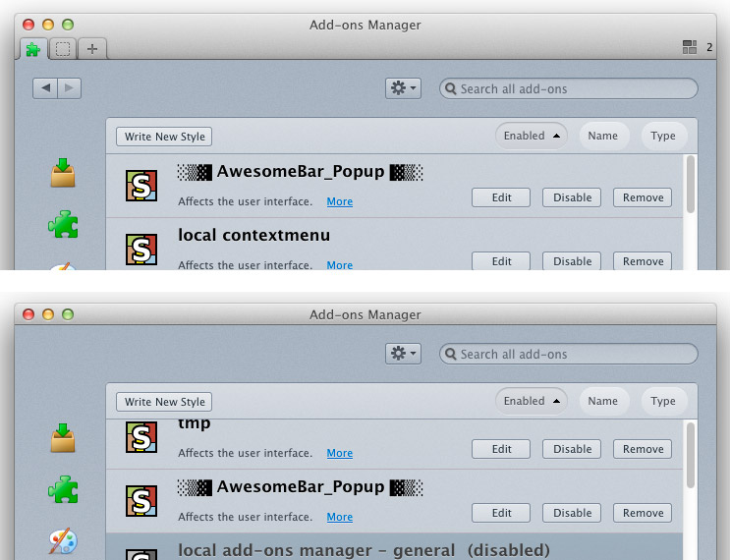Switch to the blank dashed-square tab
Screen dimensions: 730x560
[x=63, y=49]
